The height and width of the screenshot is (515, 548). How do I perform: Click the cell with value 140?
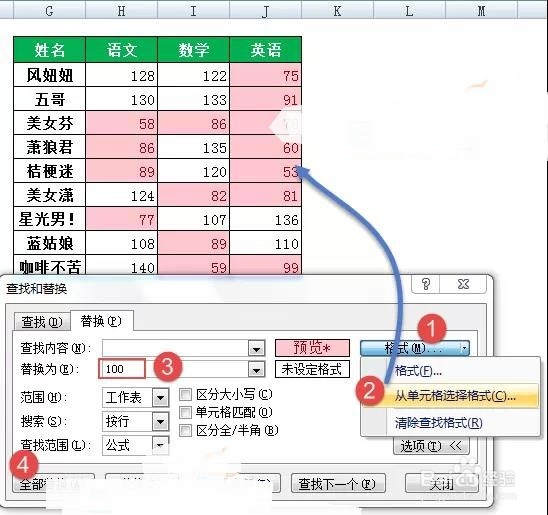pyautogui.click(x=122, y=265)
